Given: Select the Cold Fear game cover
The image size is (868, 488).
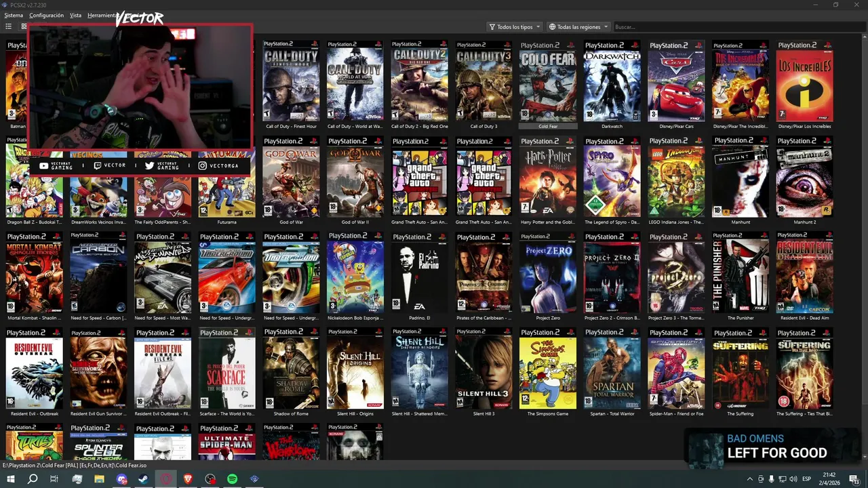Looking at the screenshot, I should (x=548, y=81).
